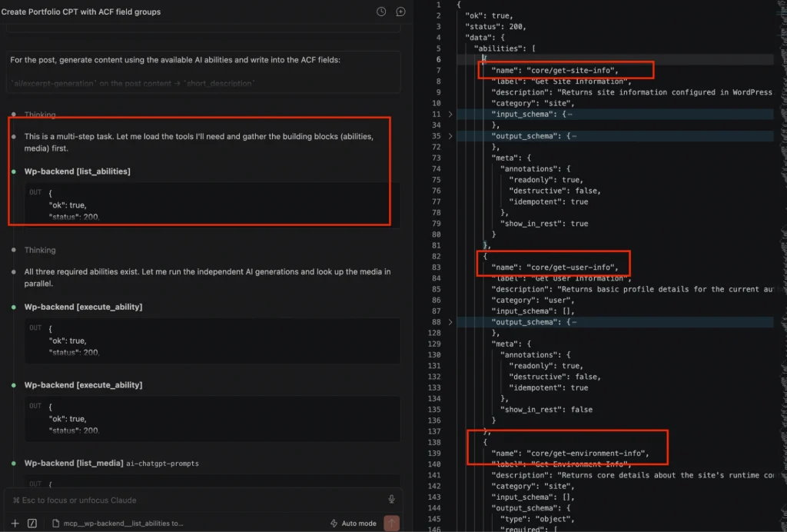Click the '"ok": true,' text on line 2
This screenshot has width=787, height=532.
[x=490, y=15]
